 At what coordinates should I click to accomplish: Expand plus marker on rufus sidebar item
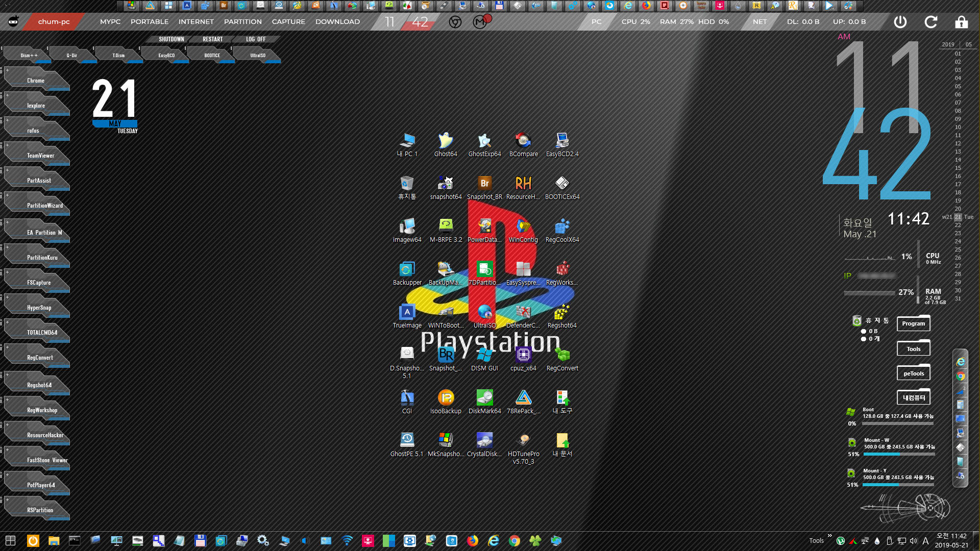pyautogui.click(x=7, y=120)
